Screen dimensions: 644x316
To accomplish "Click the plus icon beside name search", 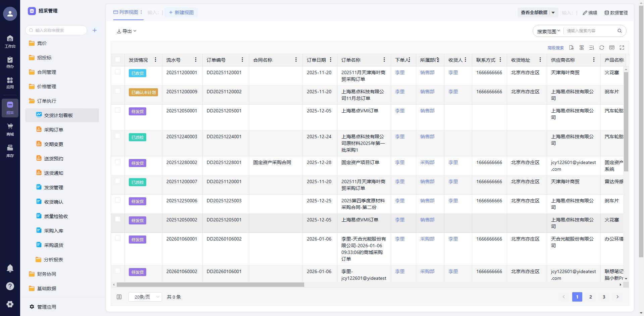I will [x=95, y=30].
